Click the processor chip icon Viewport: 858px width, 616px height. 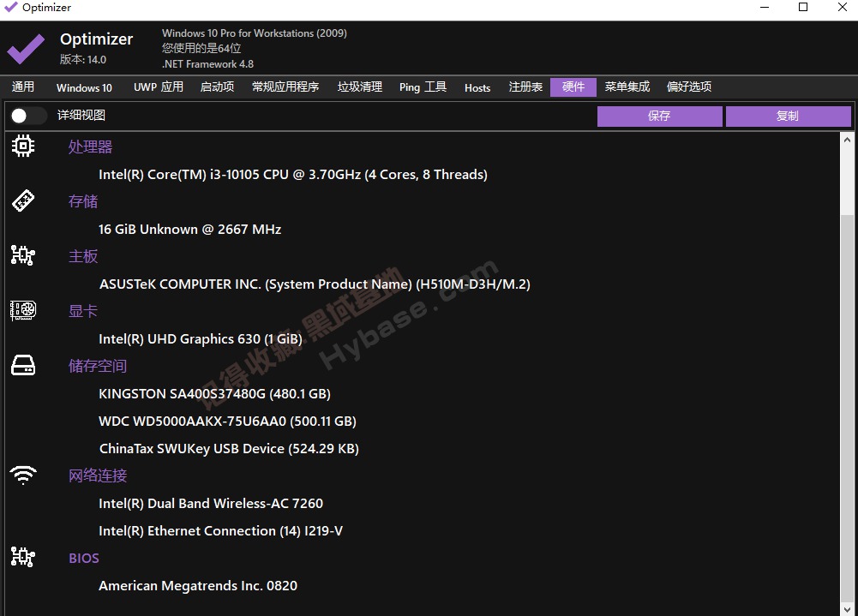click(23, 146)
